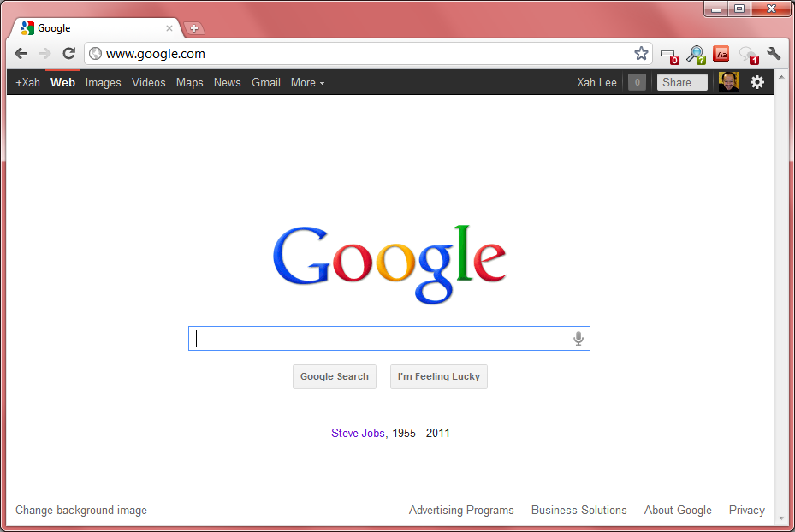Viewport: 795px width, 532px height.
Task: Click the Share... box
Action: [x=682, y=82]
